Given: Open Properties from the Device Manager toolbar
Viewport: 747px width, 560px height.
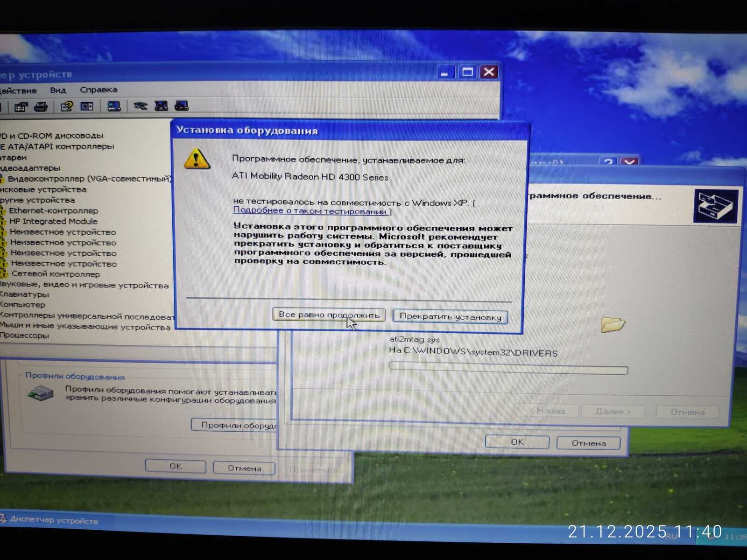Looking at the screenshot, I should (x=21, y=107).
